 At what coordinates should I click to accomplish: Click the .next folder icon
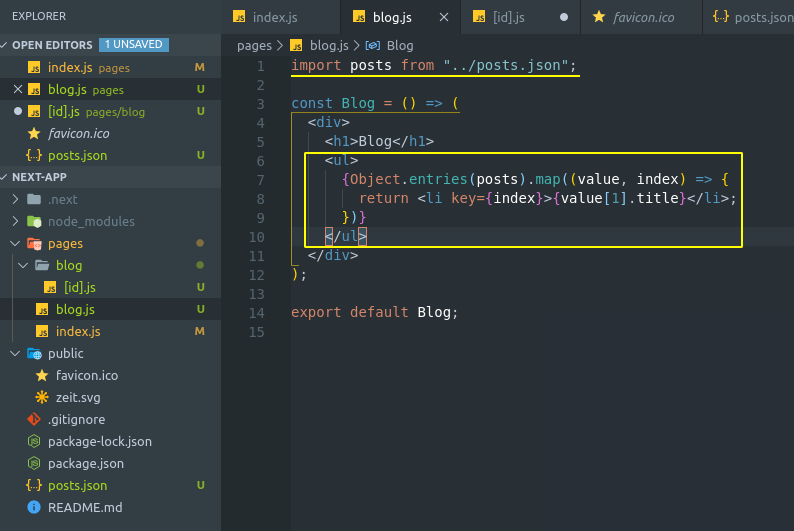(x=34, y=199)
